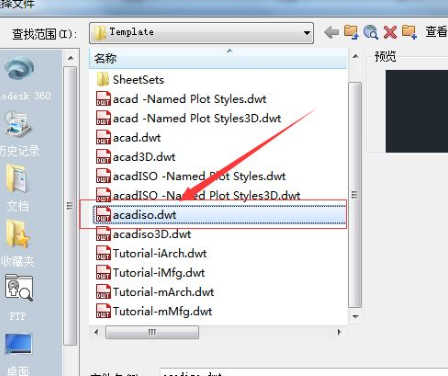Open Autodesk 360 location in sidebar
The width and height of the screenshot is (448, 376).
click(x=22, y=79)
